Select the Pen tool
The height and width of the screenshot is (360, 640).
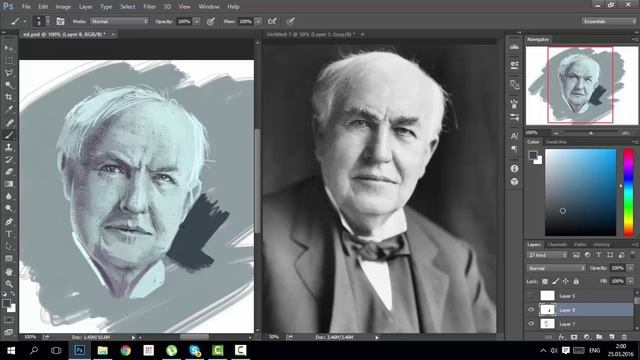pyautogui.click(x=9, y=222)
